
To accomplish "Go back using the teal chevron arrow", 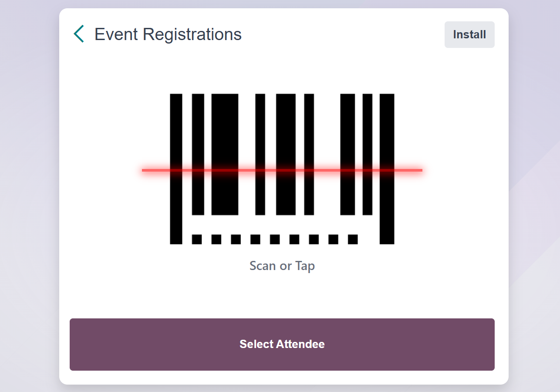I will [x=79, y=34].
